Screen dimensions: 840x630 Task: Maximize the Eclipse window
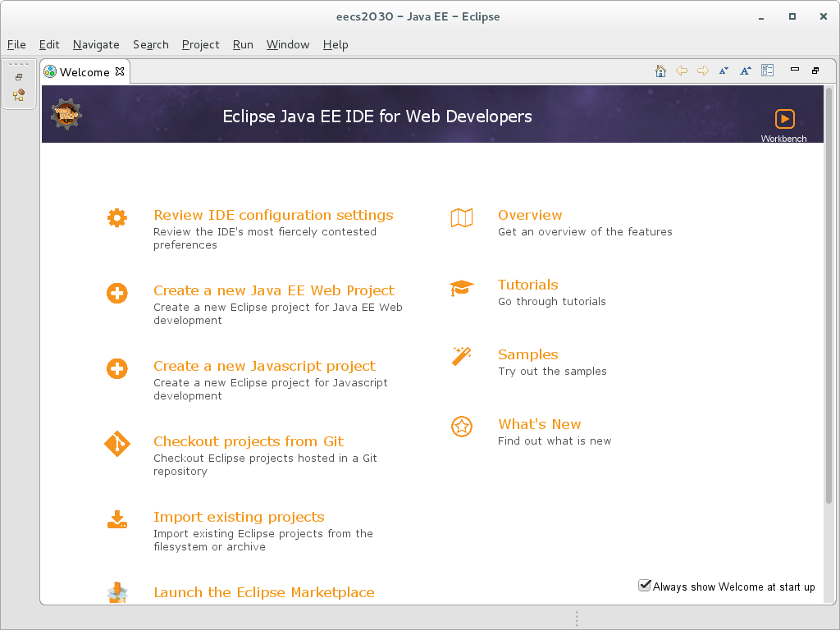792,16
